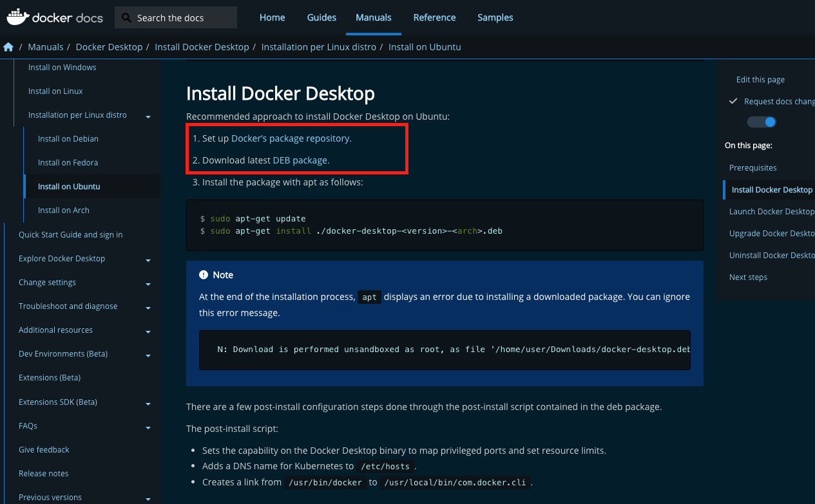The height and width of the screenshot is (504, 815).
Task: Open Install on Fedora in sidebar
Action: point(68,163)
